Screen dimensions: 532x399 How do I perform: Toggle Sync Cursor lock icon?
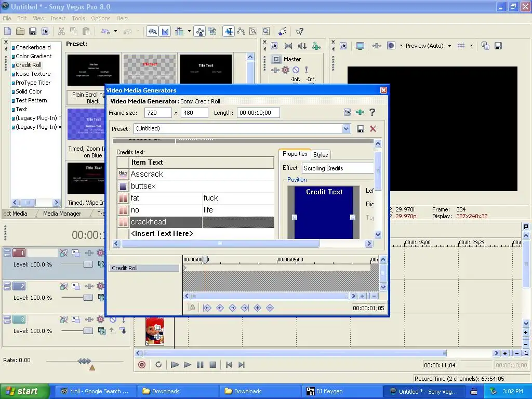click(191, 308)
